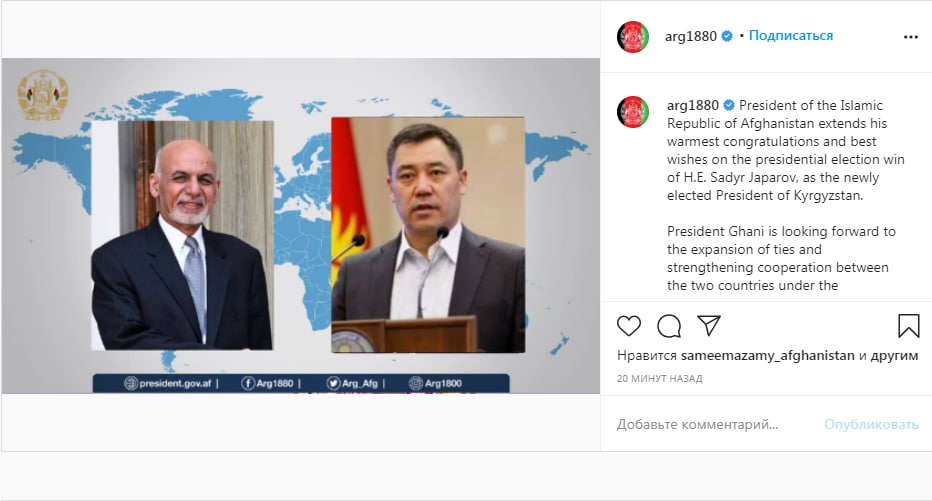This screenshot has height=501, width=932.
Task: Click the 20 МИНУТ НАЗАД timestamp
Action: pyautogui.click(x=660, y=379)
